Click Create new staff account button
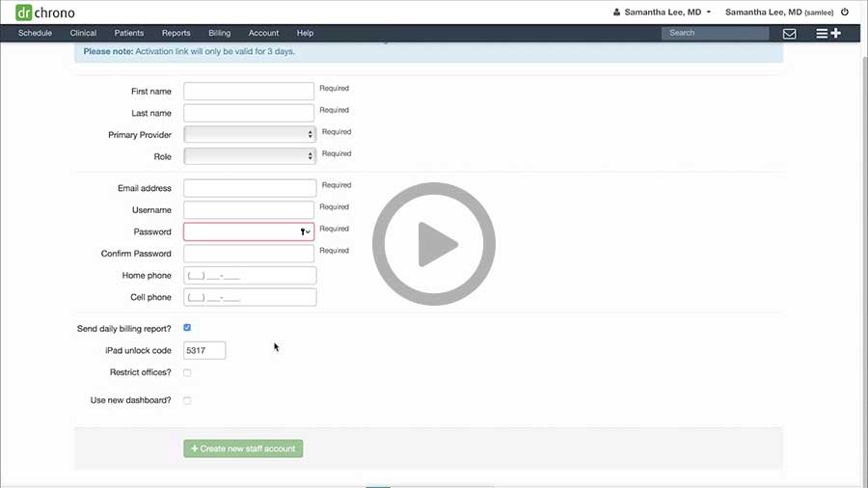 coord(243,448)
